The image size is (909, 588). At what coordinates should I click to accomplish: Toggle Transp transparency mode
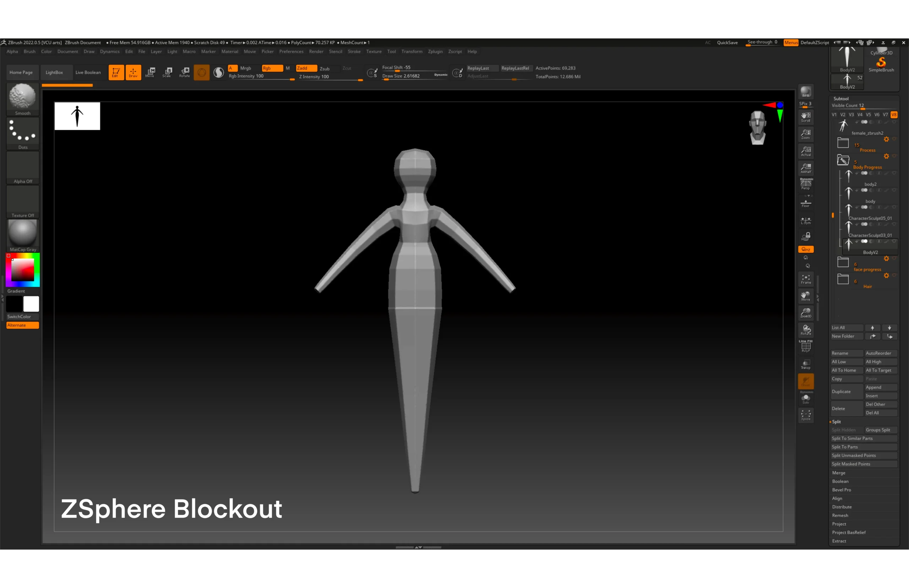[x=806, y=364]
